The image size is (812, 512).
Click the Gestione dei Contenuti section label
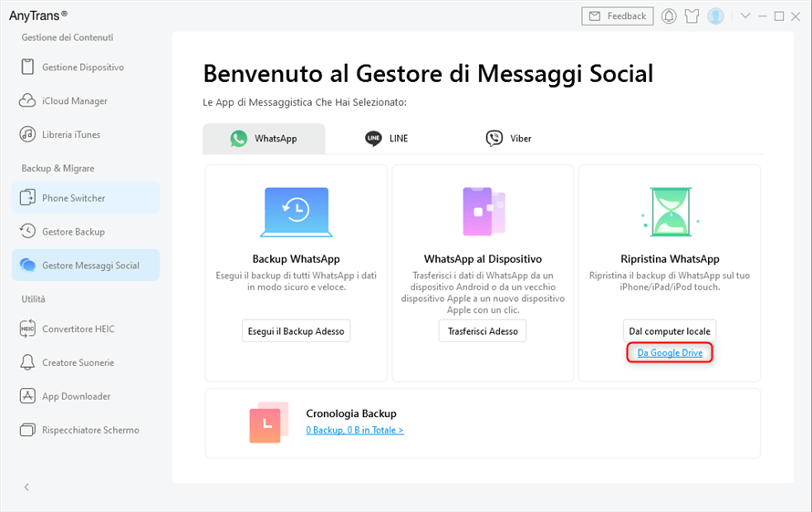[68, 37]
